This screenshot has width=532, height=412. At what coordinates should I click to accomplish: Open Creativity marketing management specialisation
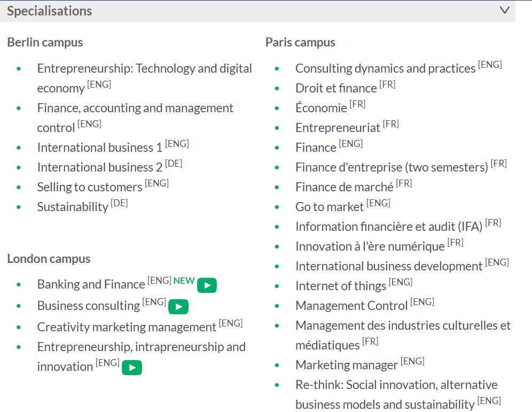(x=127, y=327)
